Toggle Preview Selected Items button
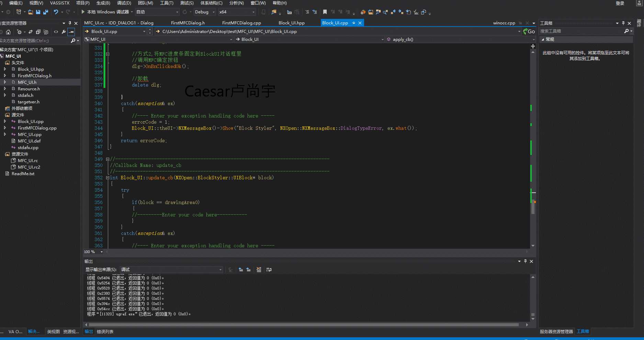Image resolution: width=644 pixels, height=340 pixels. click(71, 32)
